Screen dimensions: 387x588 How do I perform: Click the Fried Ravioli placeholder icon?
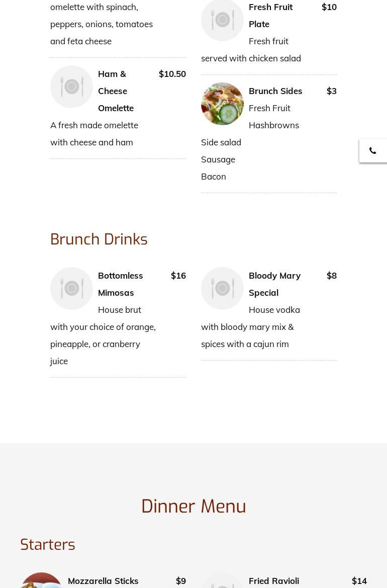coord(222,582)
